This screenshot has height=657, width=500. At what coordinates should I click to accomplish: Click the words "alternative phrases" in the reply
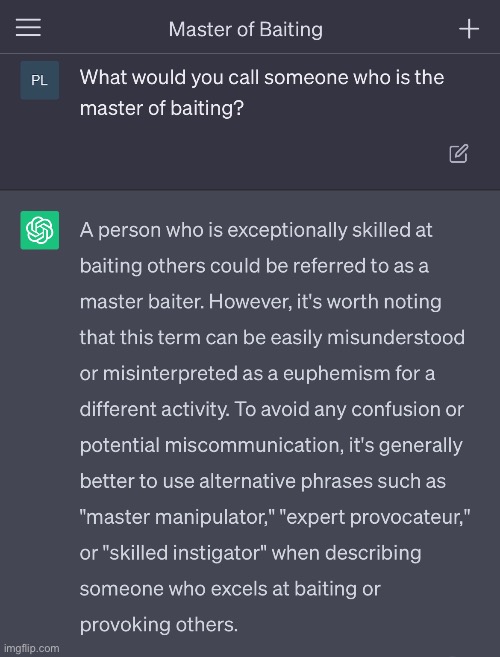click(286, 481)
